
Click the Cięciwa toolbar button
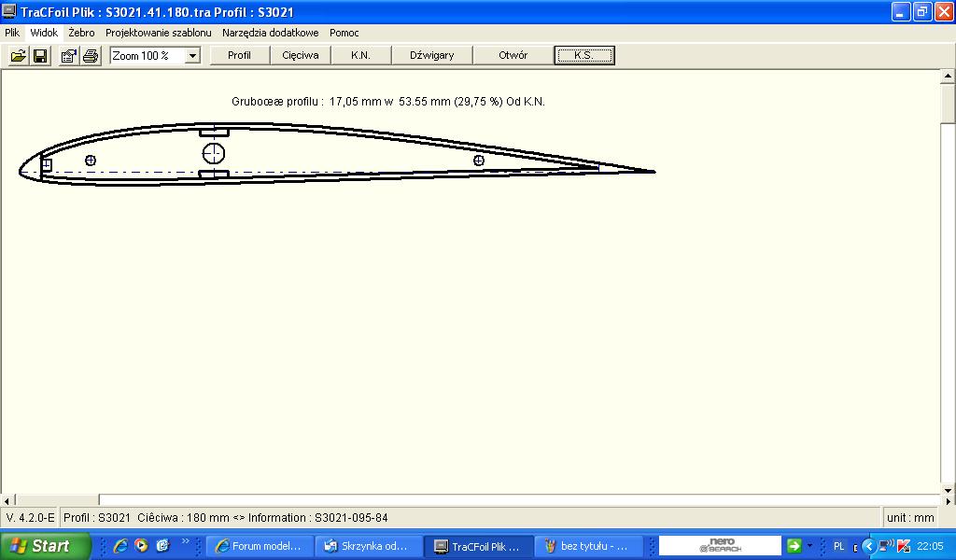coord(301,55)
